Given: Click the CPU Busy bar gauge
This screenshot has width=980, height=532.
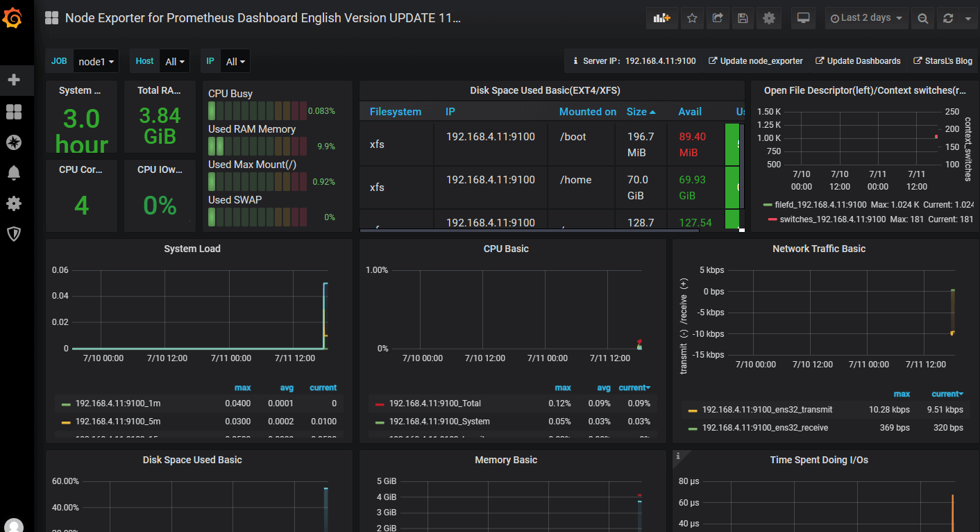Looking at the screenshot, I should click(x=257, y=111).
